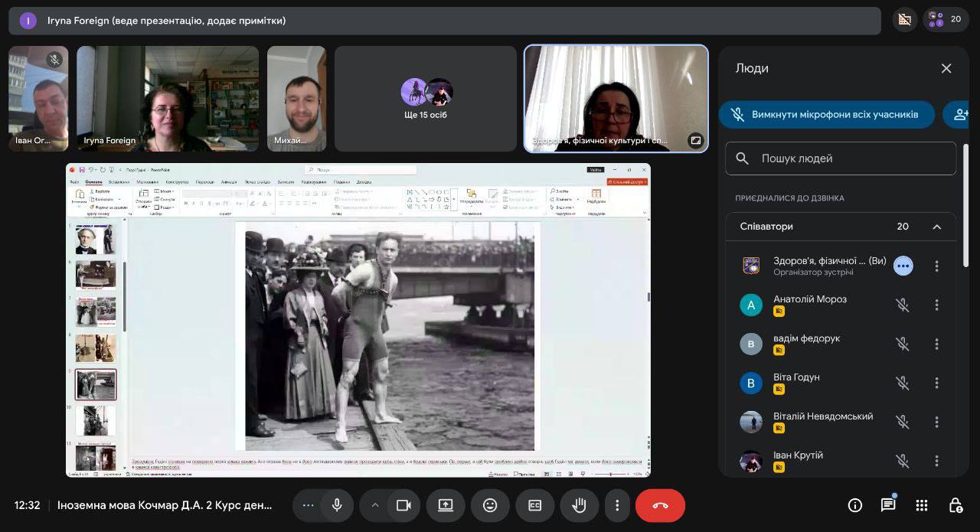
Task: Open emoji reactions in the call bar
Action: click(x=490, y=505)
